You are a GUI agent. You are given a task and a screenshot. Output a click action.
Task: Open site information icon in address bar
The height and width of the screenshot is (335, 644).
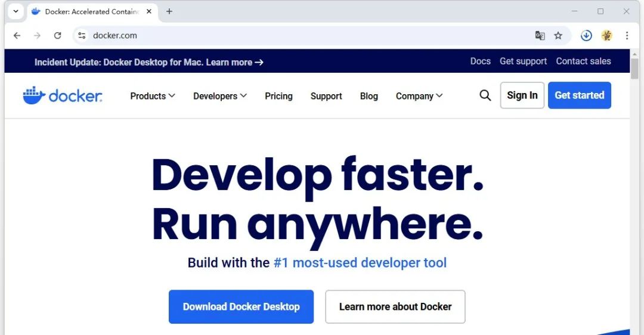click(82, 36)
